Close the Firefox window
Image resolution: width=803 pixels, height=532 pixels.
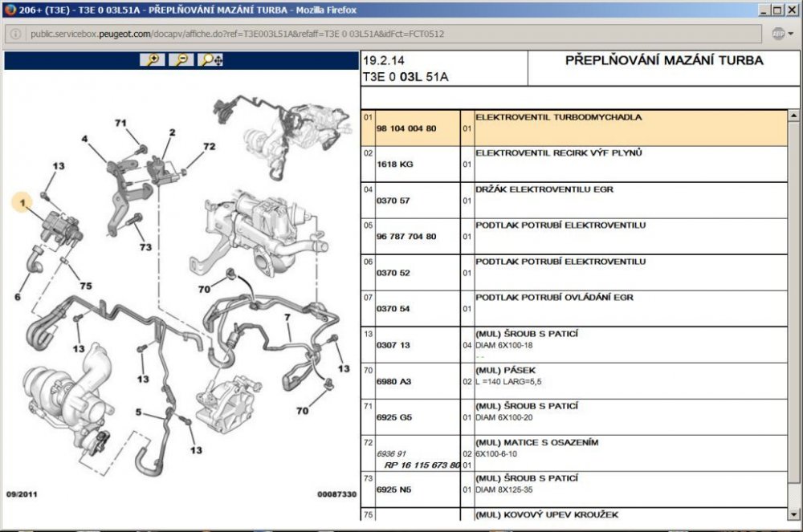click(x=791, y=10)
